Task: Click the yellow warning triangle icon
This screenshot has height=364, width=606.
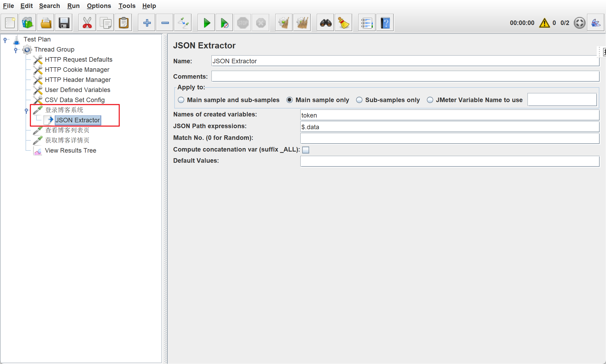Action: 544,23
